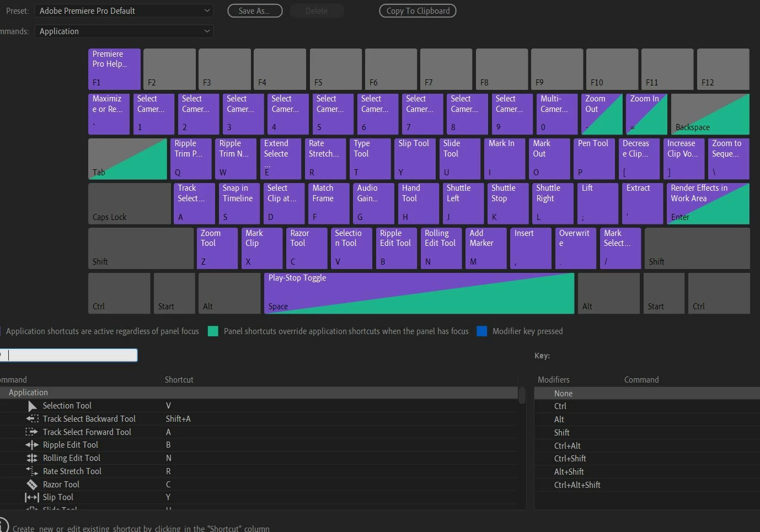Image resolution: width=760 pixels, height=532 pixels.
Task: Click the I Mark In key
Action: pyautogui.click(x=505, y=159)
